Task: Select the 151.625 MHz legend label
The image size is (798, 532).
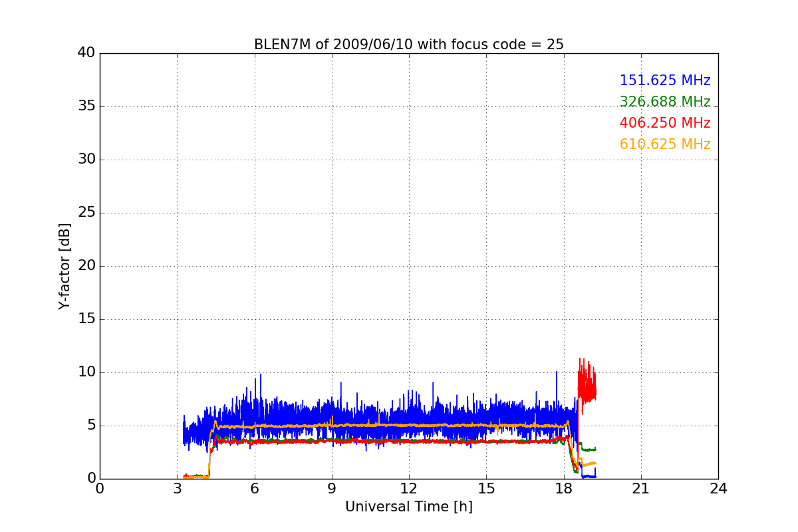Action: 665,80
